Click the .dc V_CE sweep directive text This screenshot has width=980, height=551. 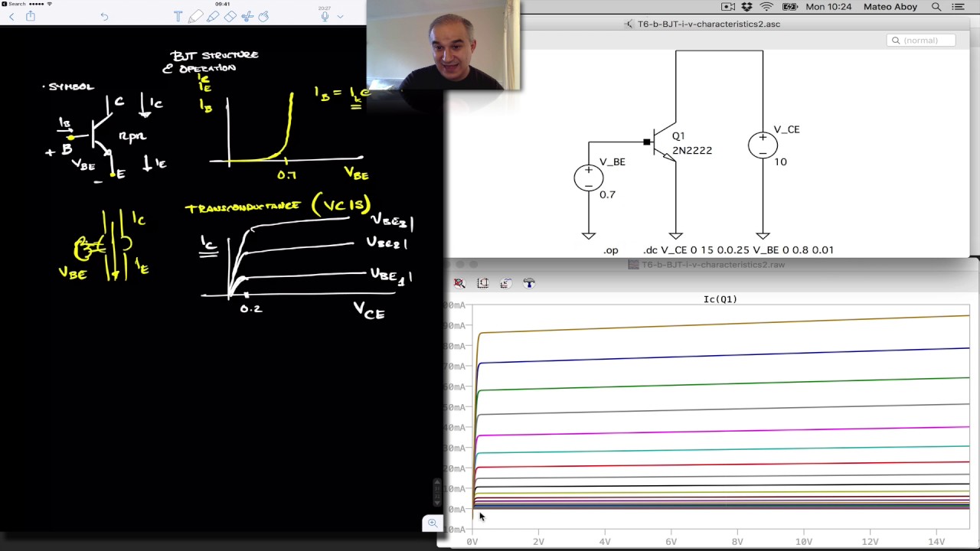click(738, 250)
